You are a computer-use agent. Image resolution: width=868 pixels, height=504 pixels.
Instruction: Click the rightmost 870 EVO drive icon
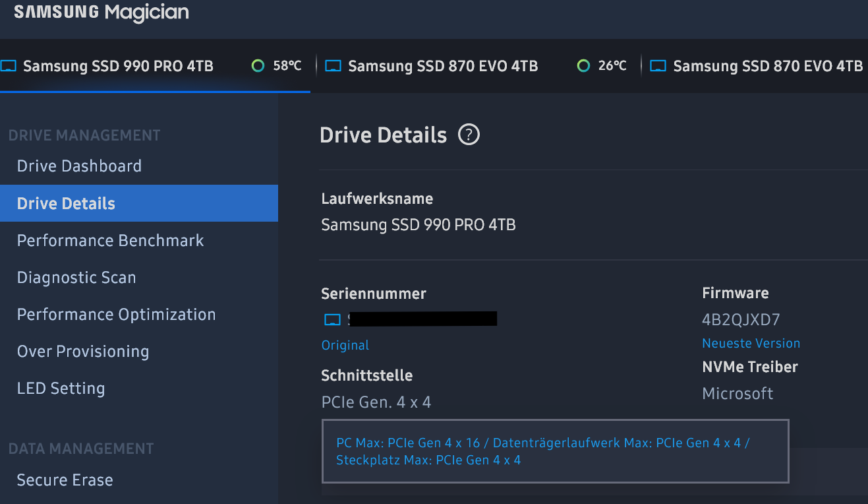tap(658, 66)
